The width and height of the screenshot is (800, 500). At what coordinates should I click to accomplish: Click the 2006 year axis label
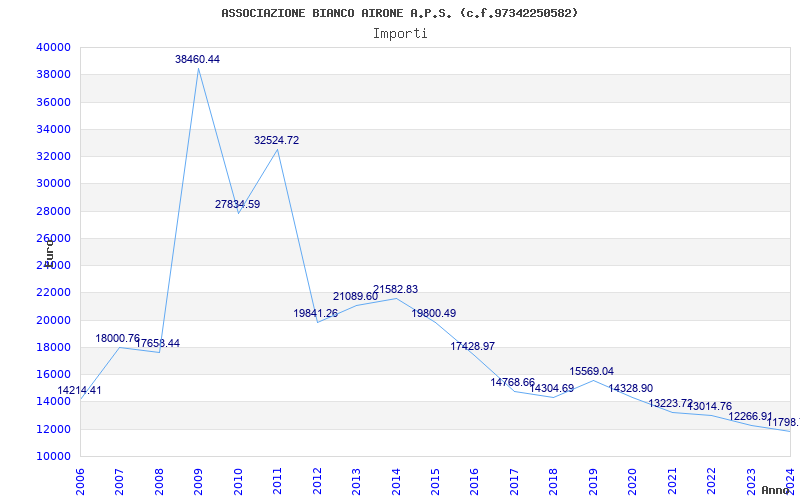(x=80, y=482)
